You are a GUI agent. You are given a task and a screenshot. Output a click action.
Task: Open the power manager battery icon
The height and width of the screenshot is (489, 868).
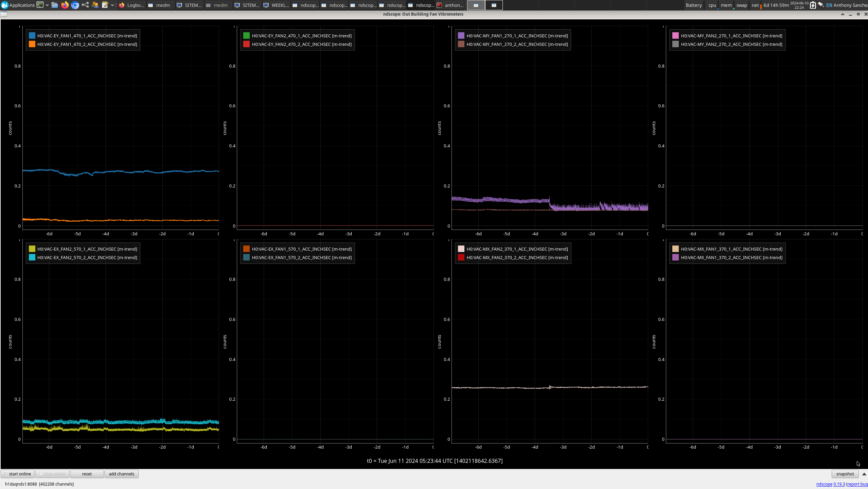(x=813, y=5)
